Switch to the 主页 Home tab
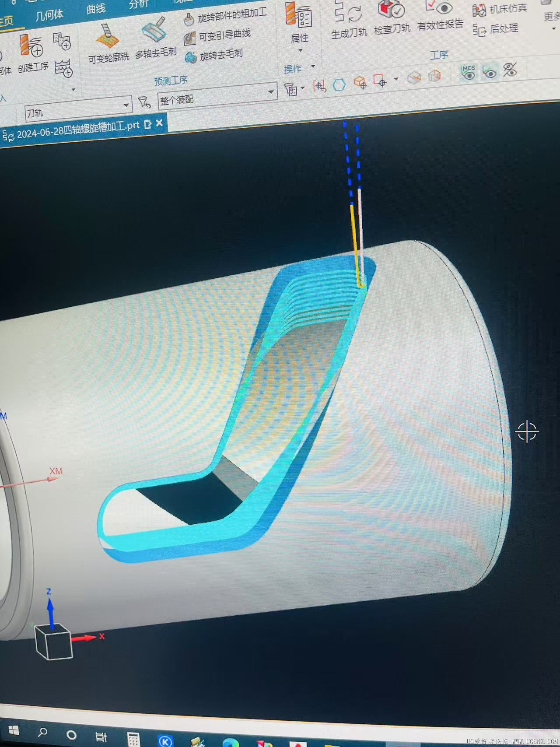 point(6,21)
